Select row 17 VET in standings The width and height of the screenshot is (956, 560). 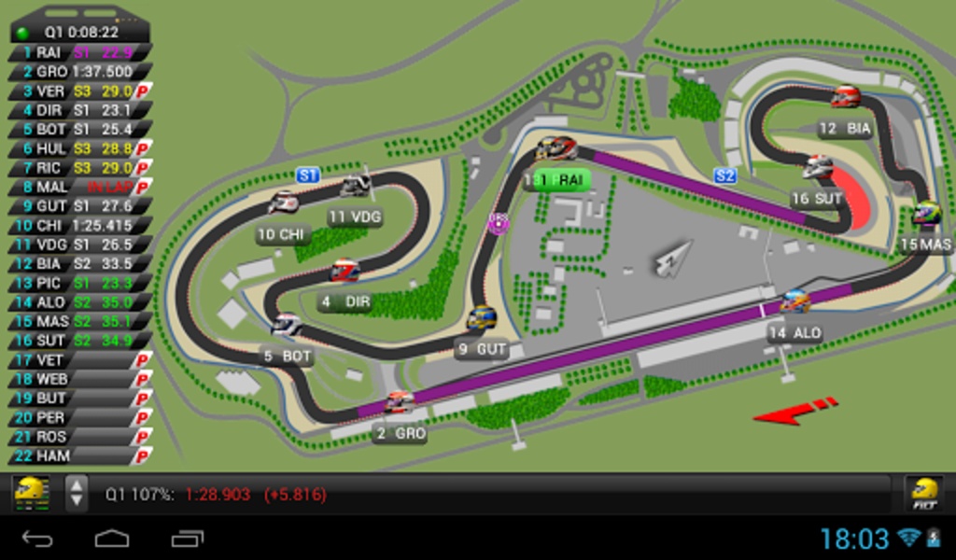click(80, 360)
